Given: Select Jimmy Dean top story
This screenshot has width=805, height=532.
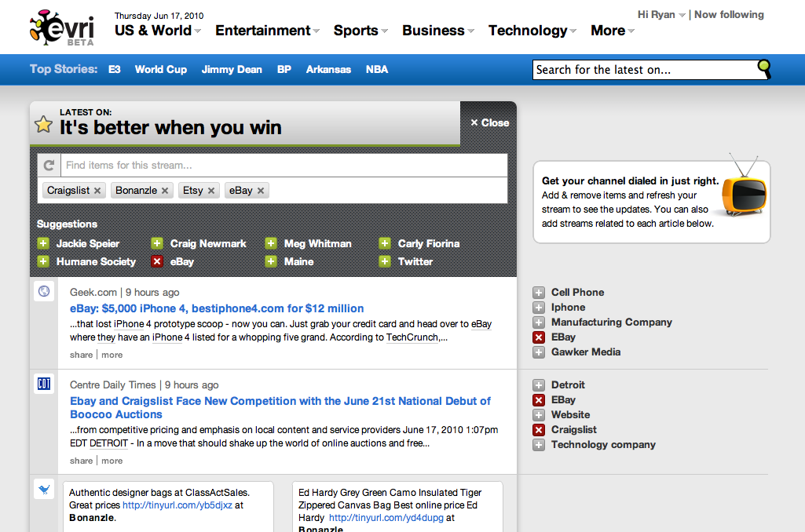Looking at the screenshot, I should tap(232, 69).
